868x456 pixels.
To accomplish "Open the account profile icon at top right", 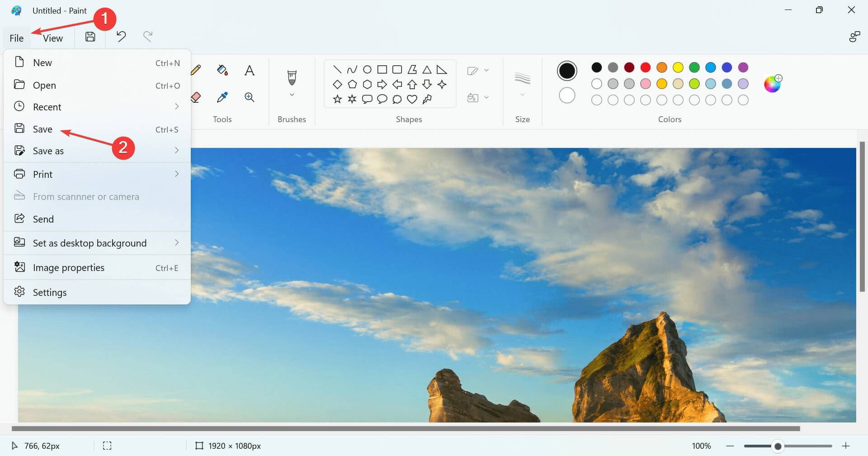I will pos(854,37).
